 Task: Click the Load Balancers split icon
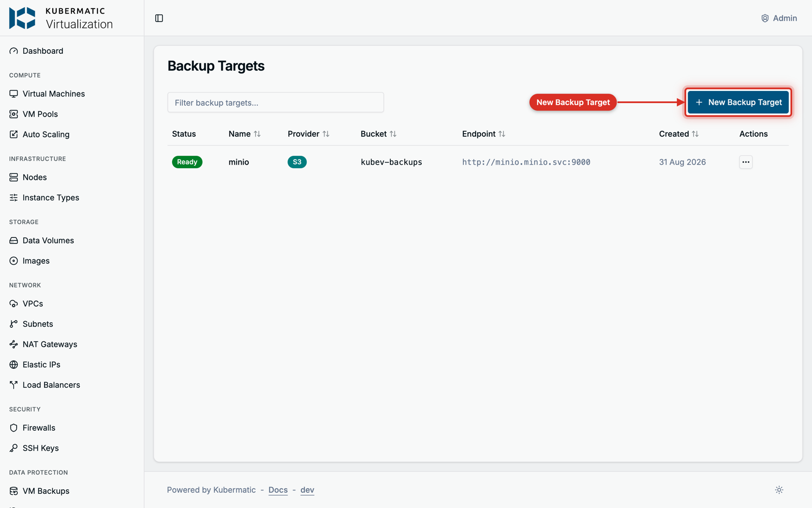click(14, 385)
